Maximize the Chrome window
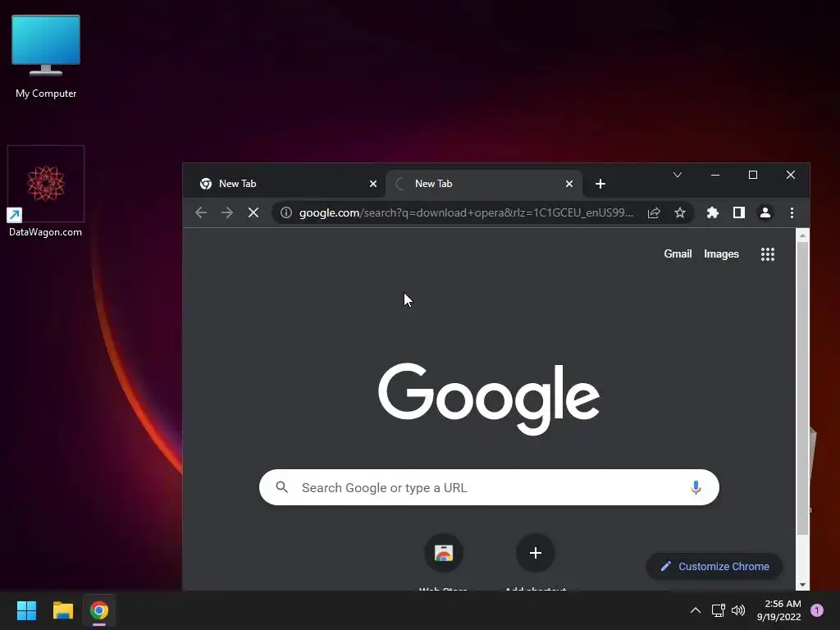This screenshot has height=630, width=840. pos(753,175)
